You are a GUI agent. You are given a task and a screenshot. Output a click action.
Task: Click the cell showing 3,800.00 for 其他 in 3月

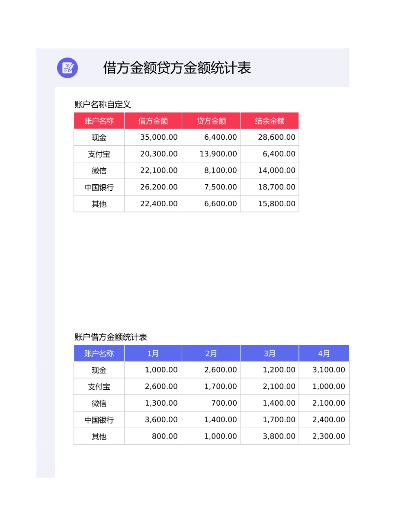click(x=269, y=436)
